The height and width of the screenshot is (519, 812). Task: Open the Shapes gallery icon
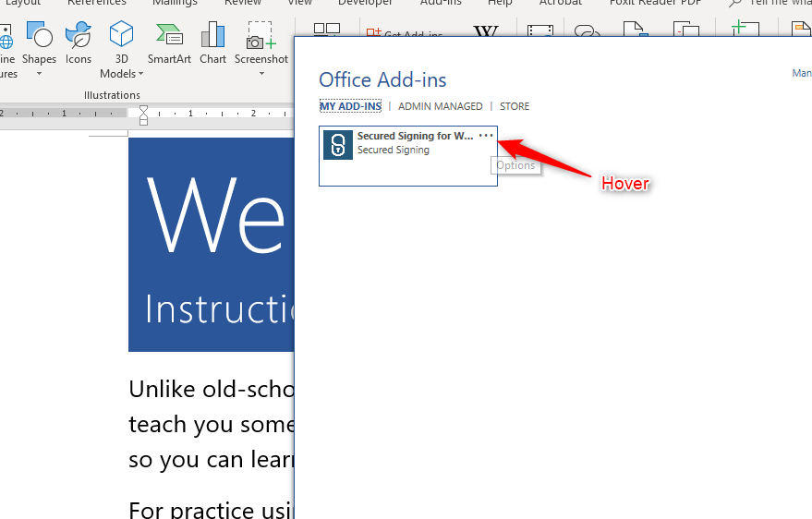[40, 35]
